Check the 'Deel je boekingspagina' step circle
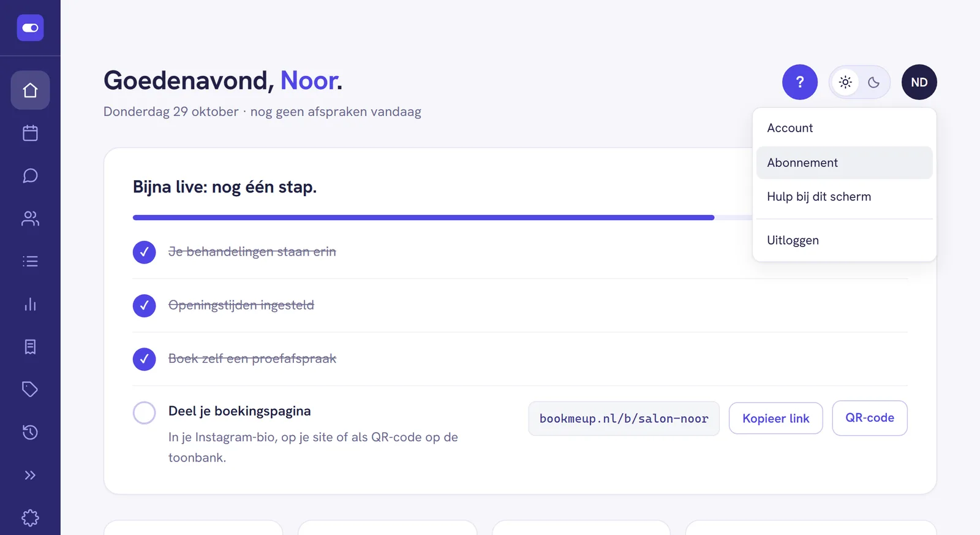 coord(145,412)
